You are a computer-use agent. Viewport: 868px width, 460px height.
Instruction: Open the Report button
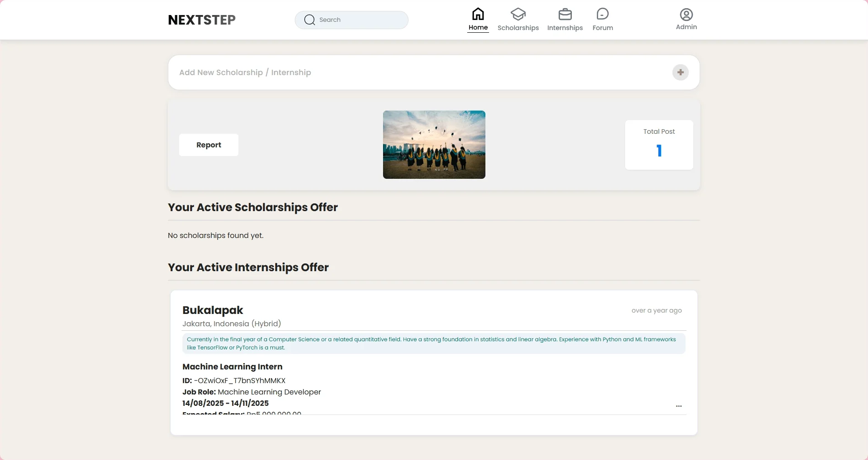209,145
